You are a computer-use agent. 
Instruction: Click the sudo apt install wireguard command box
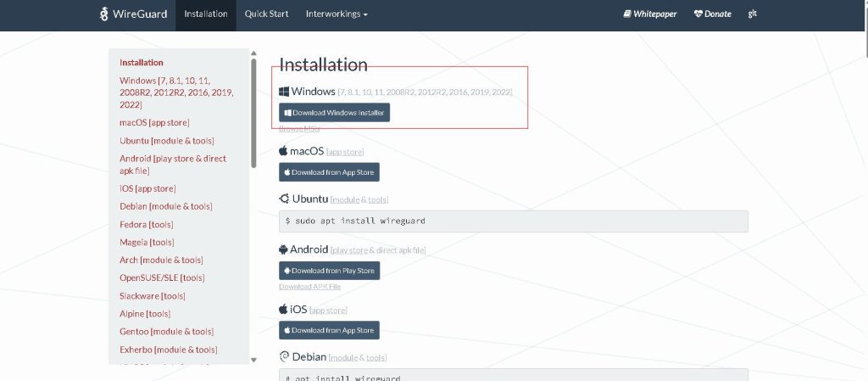point(514,221)
